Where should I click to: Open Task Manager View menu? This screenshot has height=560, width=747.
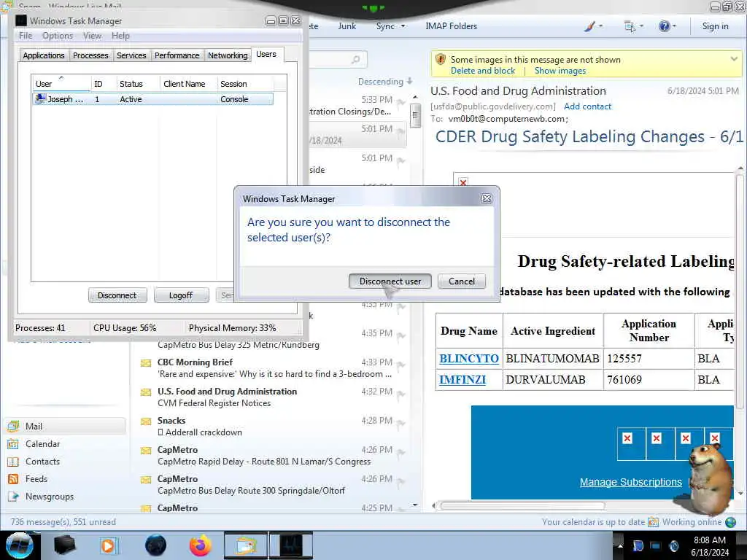coord(92,36)
